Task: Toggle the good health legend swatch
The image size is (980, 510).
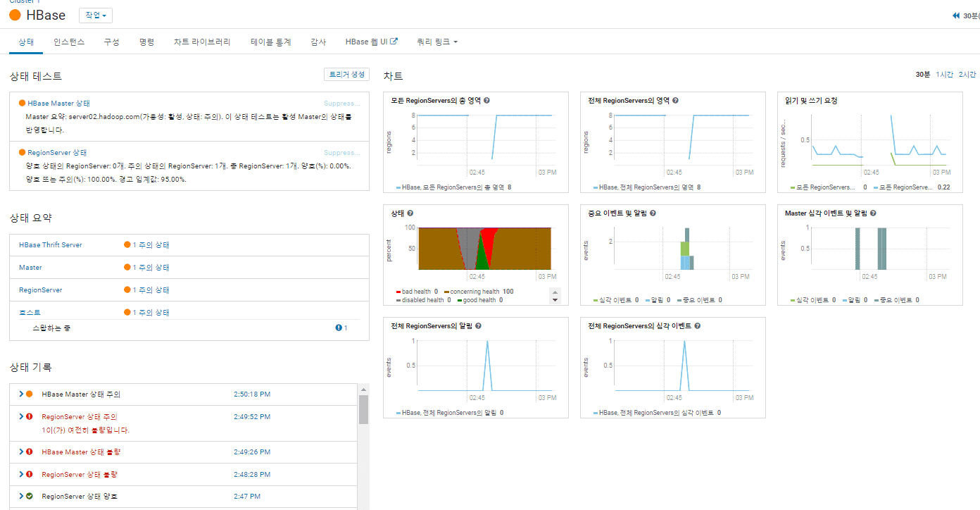Action: click(x=460, y=300)
